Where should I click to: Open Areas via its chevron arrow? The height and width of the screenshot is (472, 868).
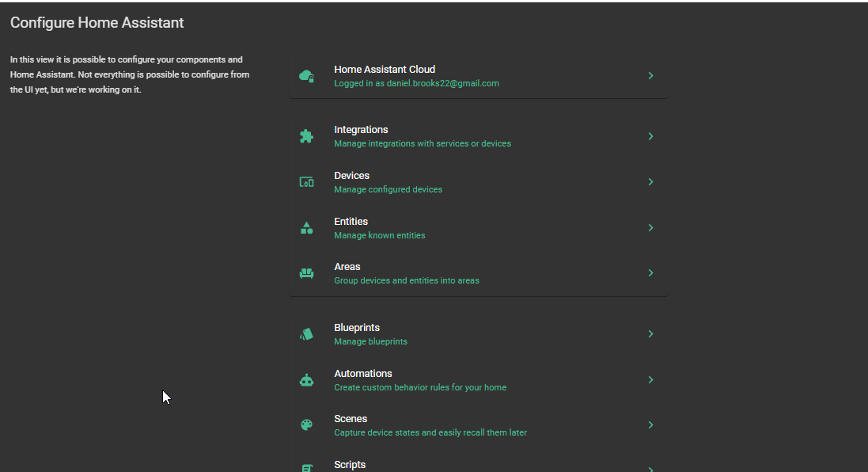point(651,273)
